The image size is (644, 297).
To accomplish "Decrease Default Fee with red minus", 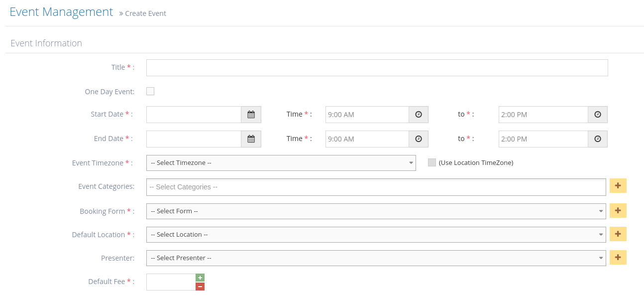I will 200,287.
